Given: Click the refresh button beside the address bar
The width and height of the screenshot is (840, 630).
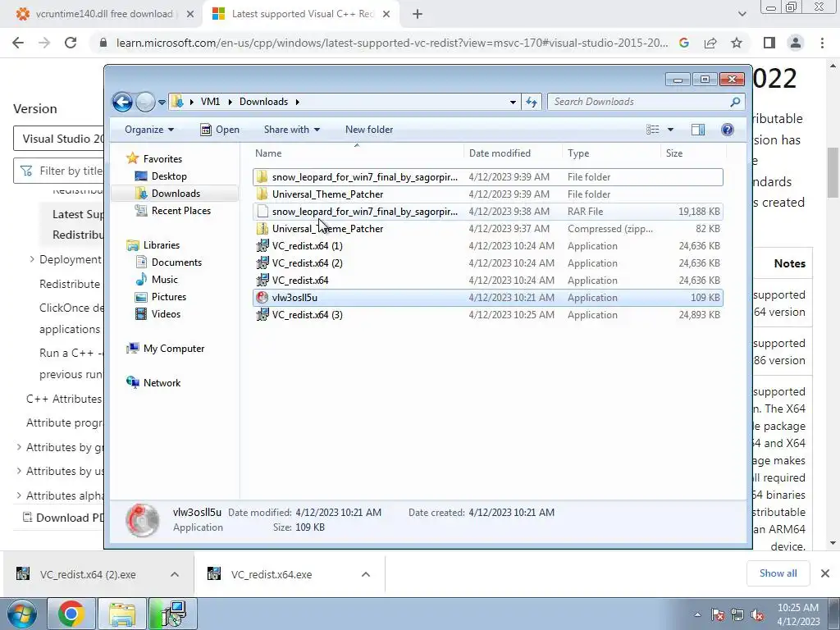Looking at the screenshot, I should [x=532, y=102].
